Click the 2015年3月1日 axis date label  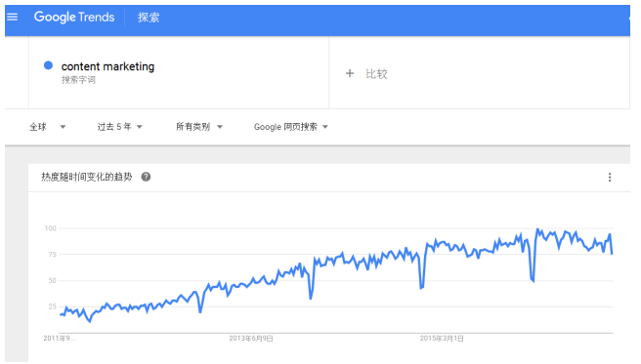pos(442,339)
